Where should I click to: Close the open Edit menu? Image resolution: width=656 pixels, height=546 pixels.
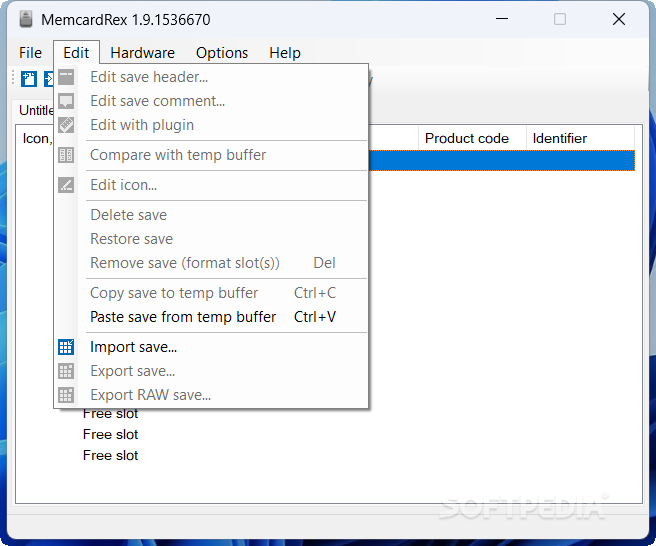point(76,53)
